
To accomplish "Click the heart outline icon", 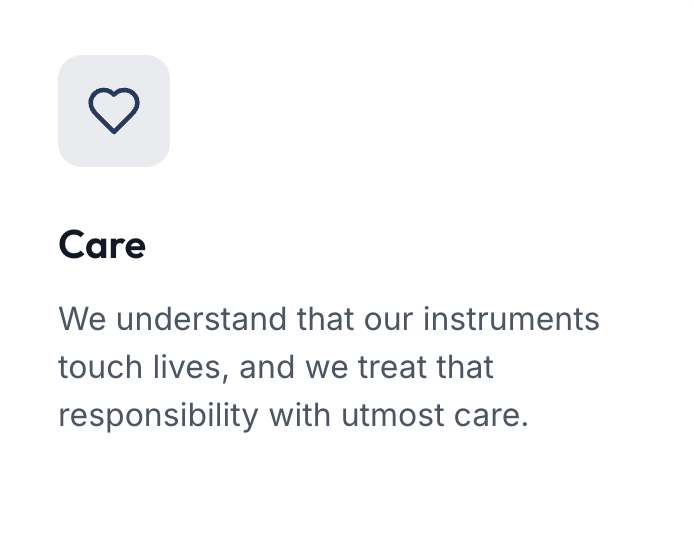I will coord(114,111).
